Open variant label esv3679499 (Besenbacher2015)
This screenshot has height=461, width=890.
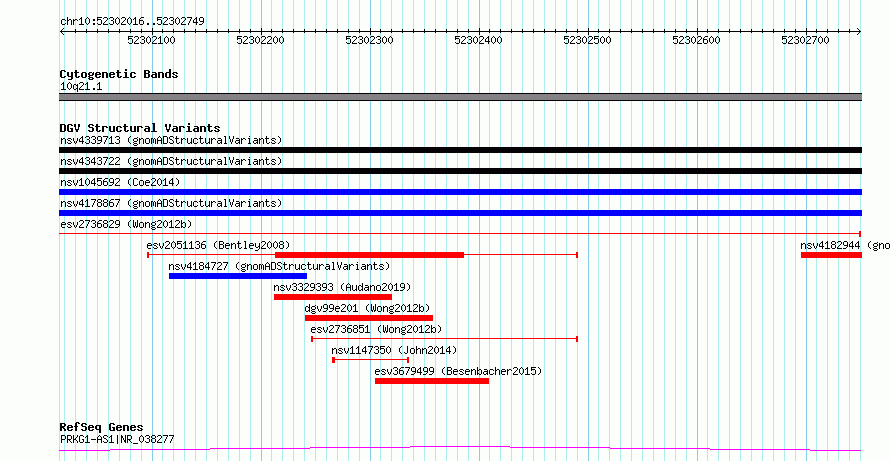click(x=459, y=371)
